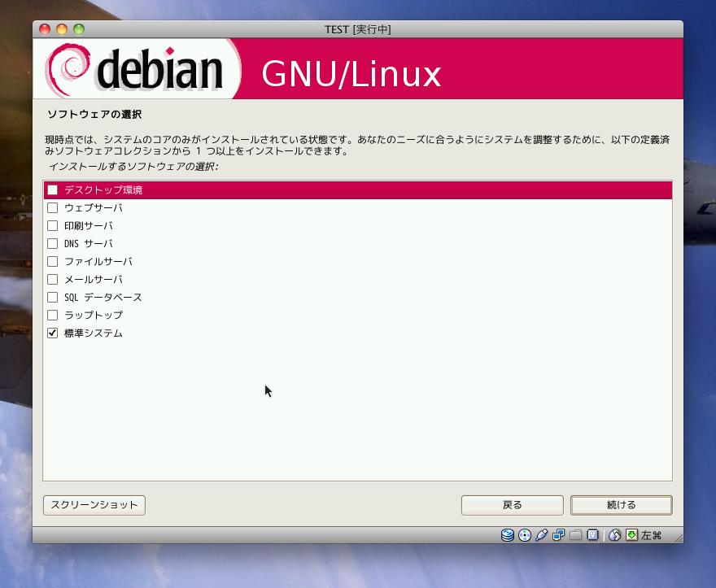
Task: Click the hard disk activity icon
Action: point(508,535)
